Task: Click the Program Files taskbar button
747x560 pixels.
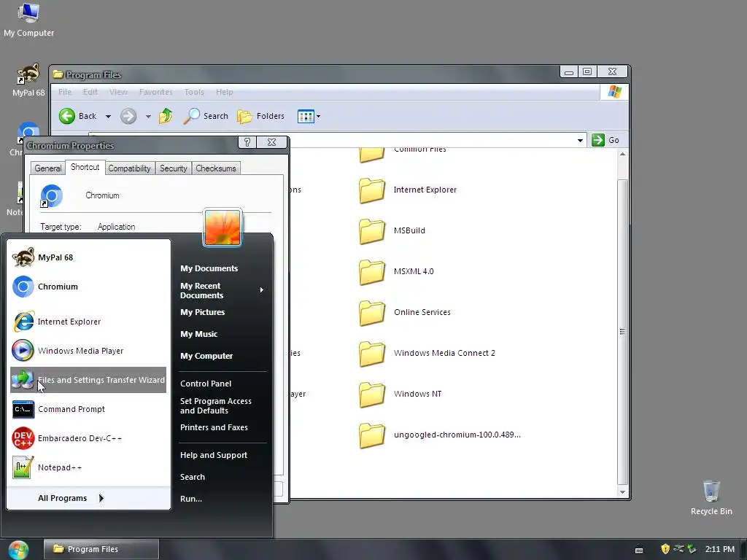Action: pos(101,550)
